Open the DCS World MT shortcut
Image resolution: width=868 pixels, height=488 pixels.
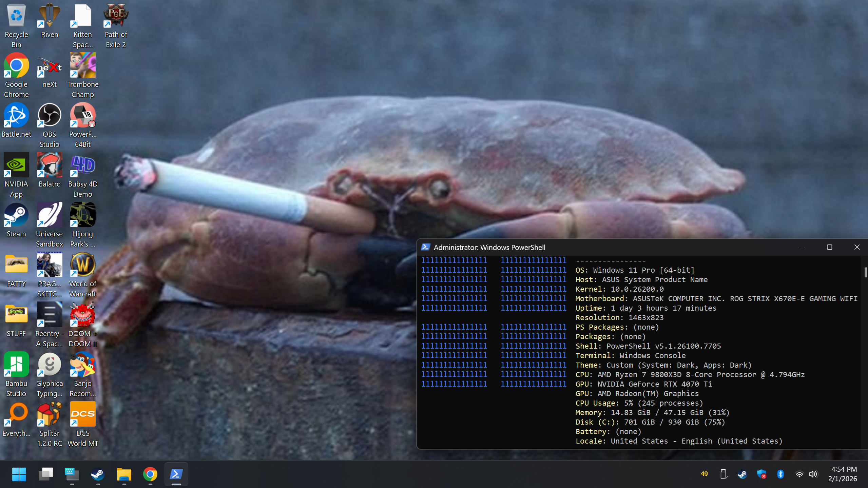click(x=82, y=414)
